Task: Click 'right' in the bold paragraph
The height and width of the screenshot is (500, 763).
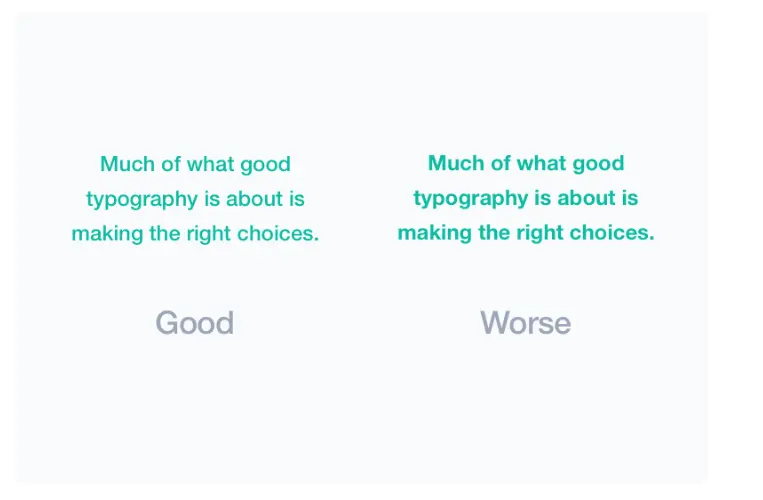Action: pos(540,233)
